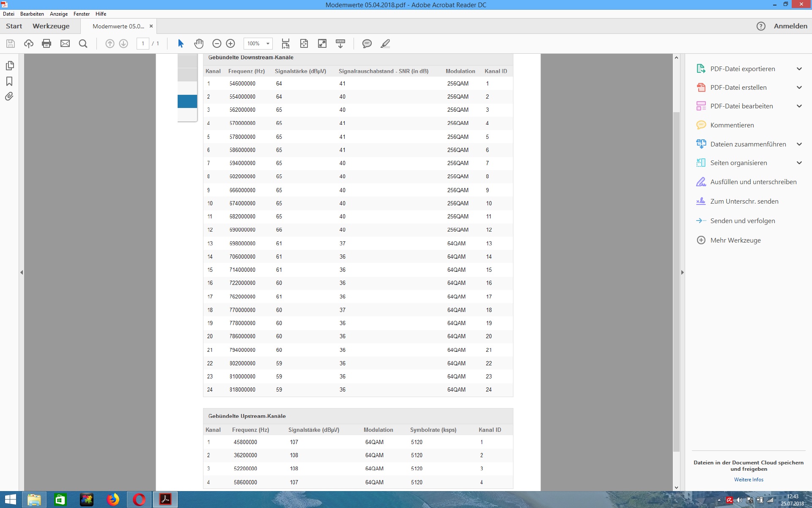
Task: Click the page number input field
Action: tap(143, 44)
